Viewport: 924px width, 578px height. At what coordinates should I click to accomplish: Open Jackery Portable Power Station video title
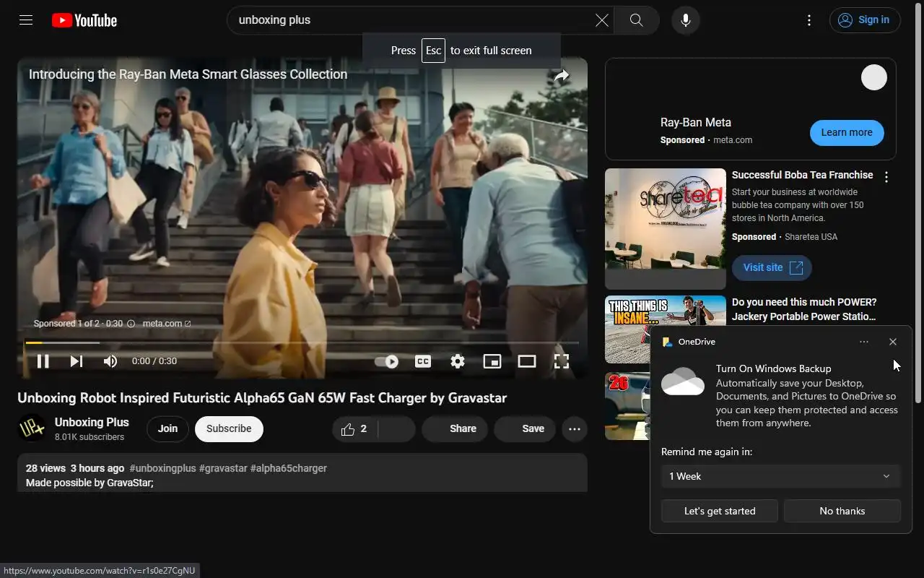(804, 309)
